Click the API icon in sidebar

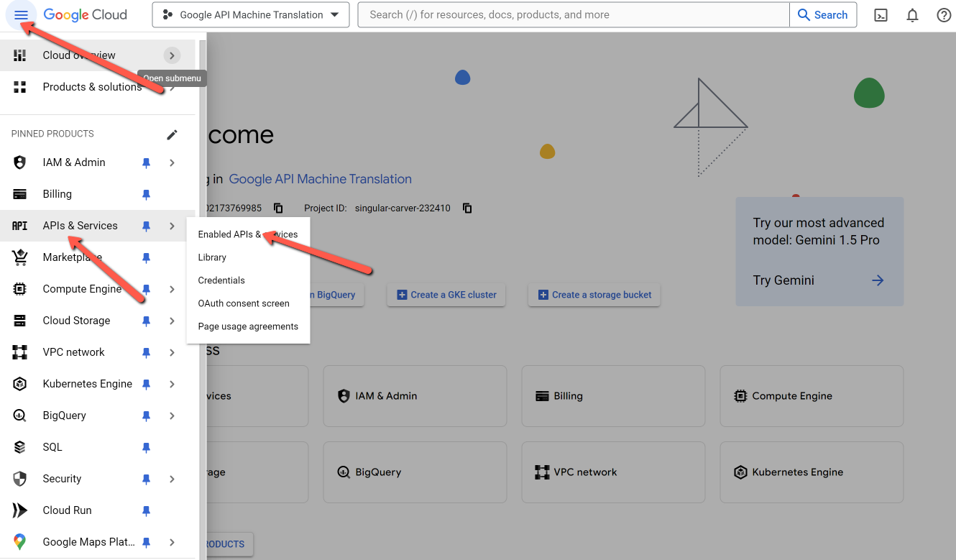pos(20,226)
